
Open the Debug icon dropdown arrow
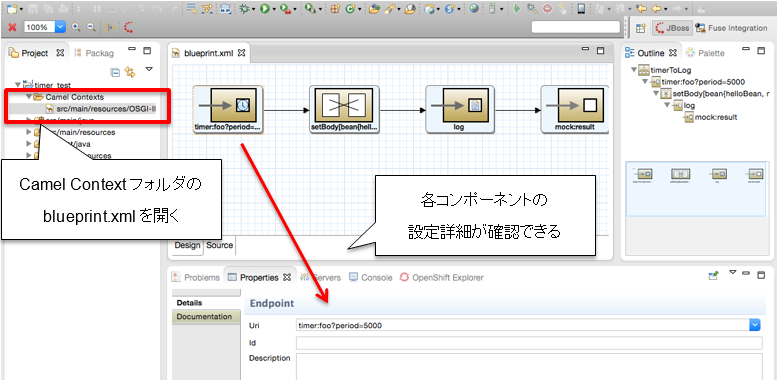[x=254, y=9]
